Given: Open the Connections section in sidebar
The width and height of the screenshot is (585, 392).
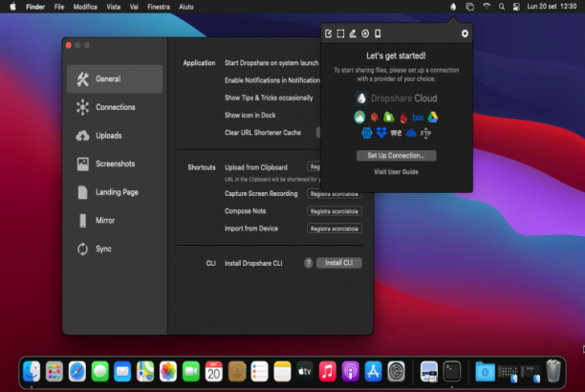Looking at the screenshot, I should (115, 107).
